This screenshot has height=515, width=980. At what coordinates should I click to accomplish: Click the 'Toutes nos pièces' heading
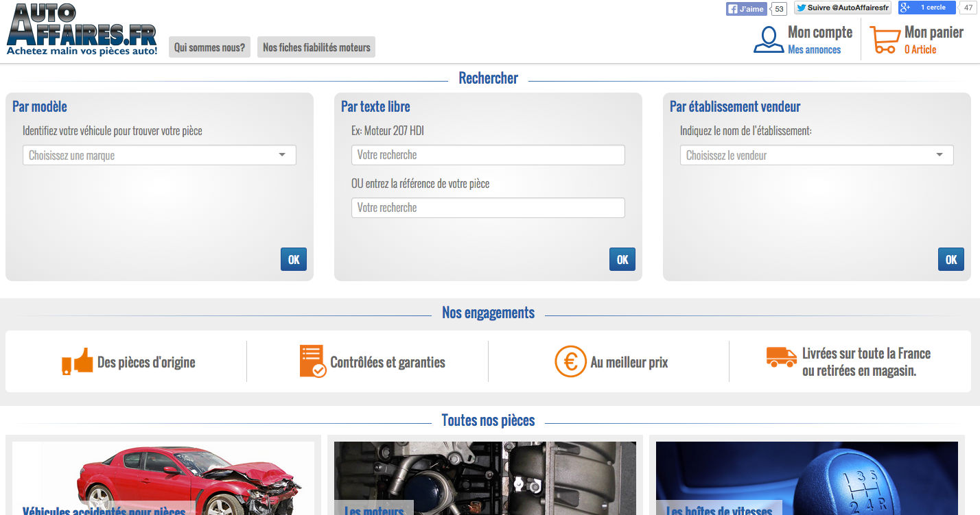[x=488, y=420]
